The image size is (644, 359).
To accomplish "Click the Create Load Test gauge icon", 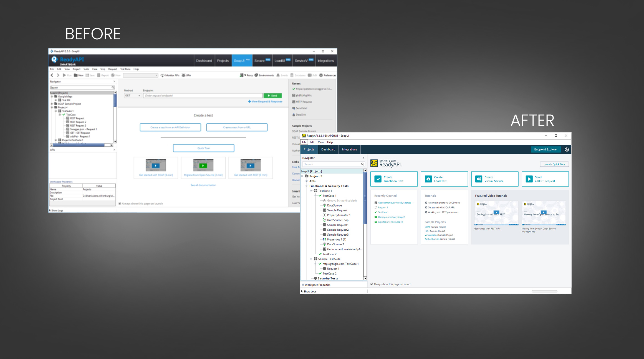I will (428, 179).
